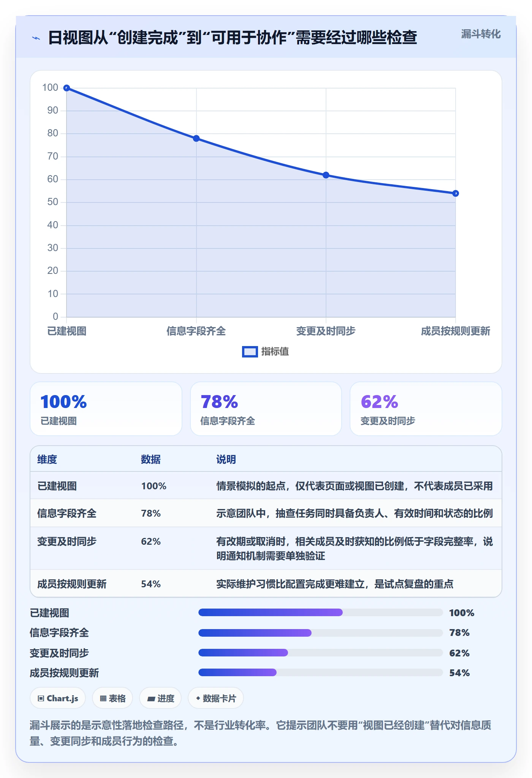Select the chart data point at 成员按规则更新
532x778 pixels.
[x=456, y=193]
